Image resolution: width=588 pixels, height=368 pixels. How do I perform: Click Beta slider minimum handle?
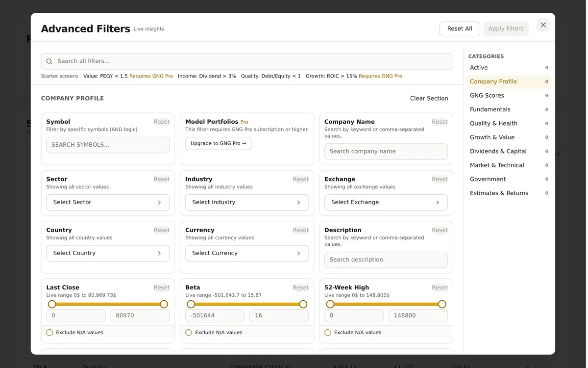click(x=191, y=304)
